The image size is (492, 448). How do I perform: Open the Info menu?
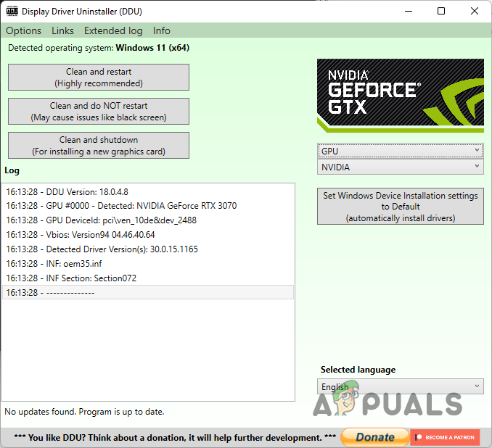(161, 30)
